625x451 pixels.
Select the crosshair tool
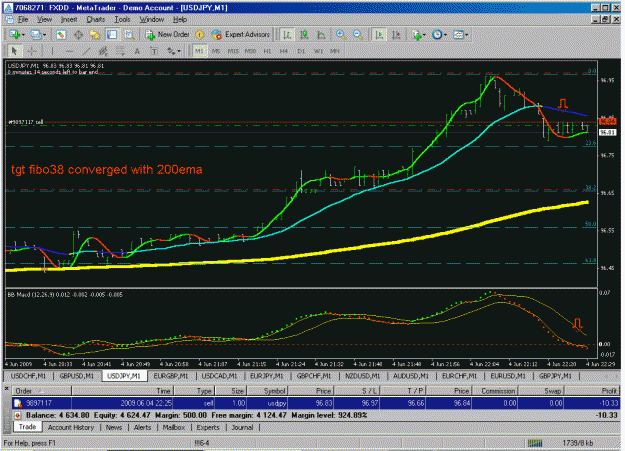click(x=31, y=51)
